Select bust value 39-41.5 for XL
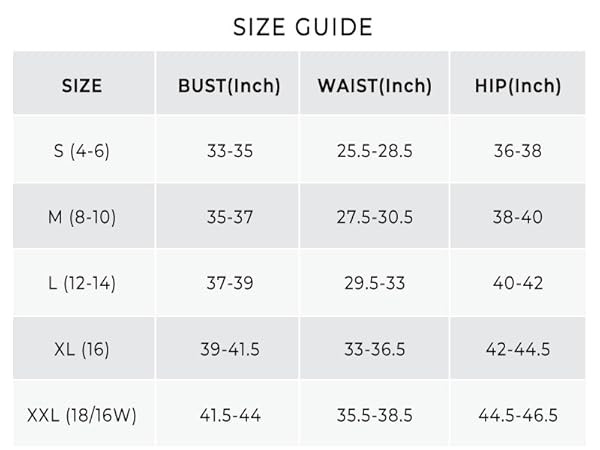The image size is (600, 450). pos(227,349)
